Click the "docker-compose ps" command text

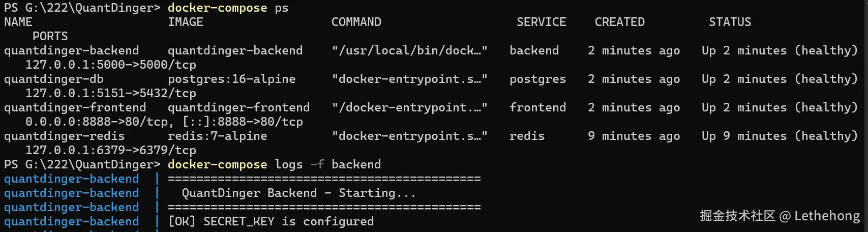pos(228,8)
